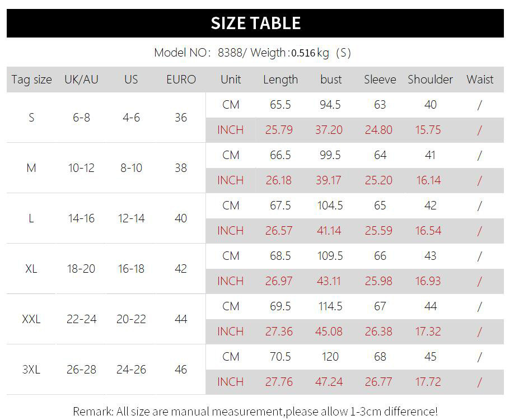This screenshot has height=420, width=519.
Task: Click the 94.5 bust measurement in centimeters
Action: tap(330, 105)
